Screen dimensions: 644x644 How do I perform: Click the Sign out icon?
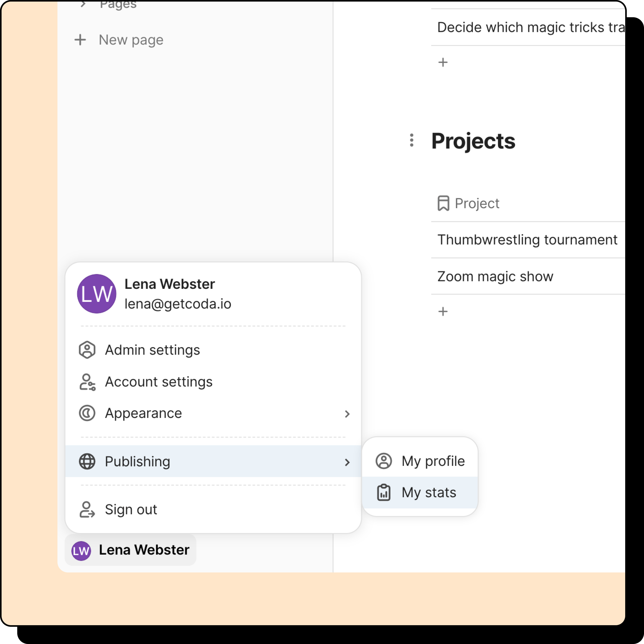click(x=87, y=510)
